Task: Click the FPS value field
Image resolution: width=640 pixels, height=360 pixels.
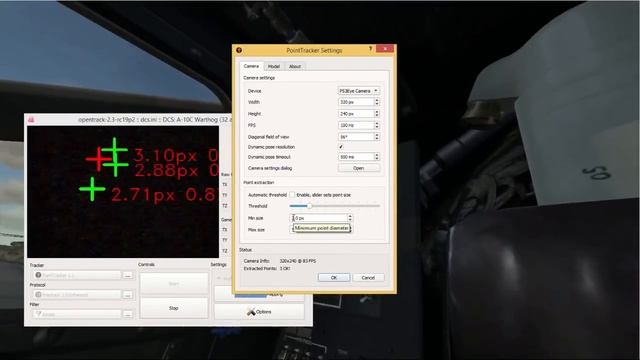Action: [356, 125]
